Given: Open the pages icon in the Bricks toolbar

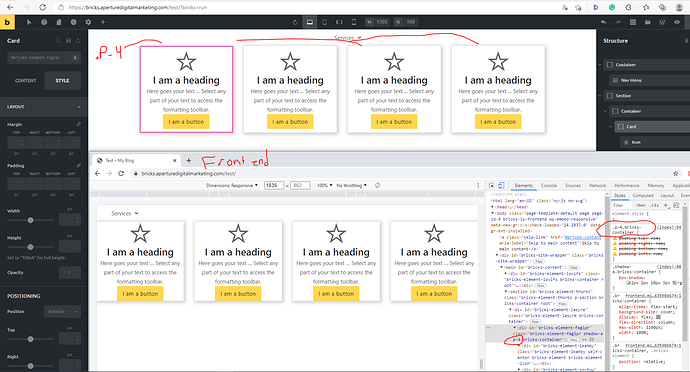Looking at the screenshot, I should (59, 22).
